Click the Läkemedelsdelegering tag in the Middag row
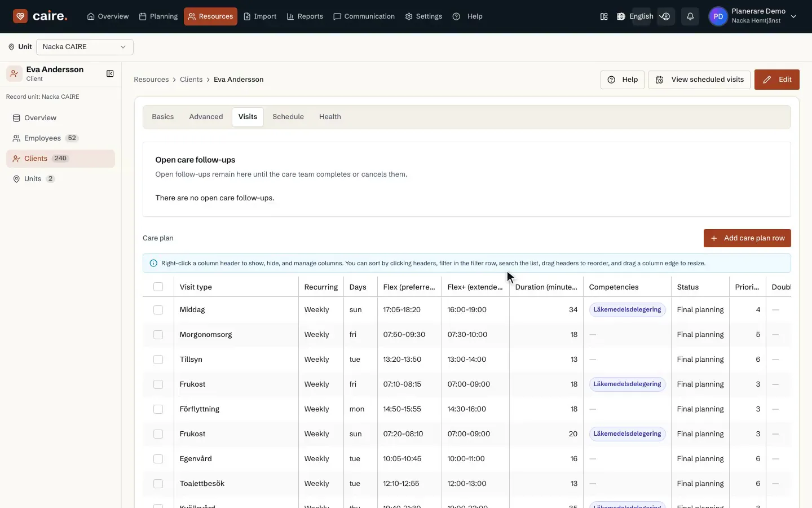 [x=627, y=310]
